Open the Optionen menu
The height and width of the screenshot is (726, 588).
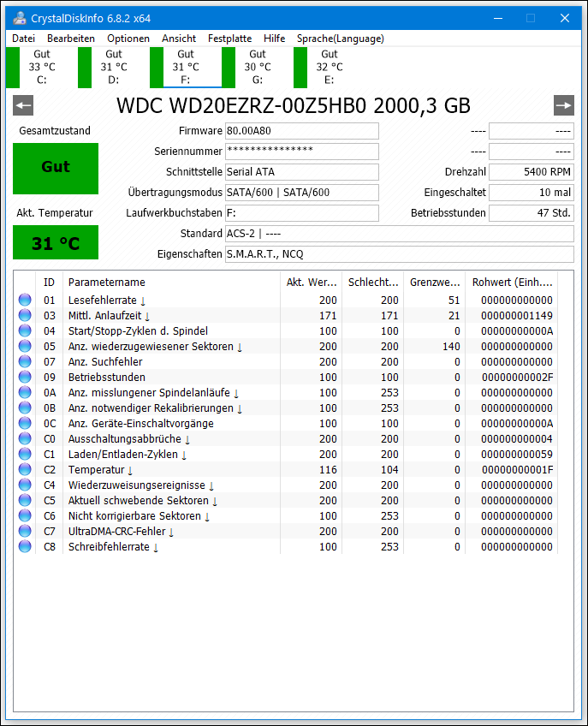(128, 39)
